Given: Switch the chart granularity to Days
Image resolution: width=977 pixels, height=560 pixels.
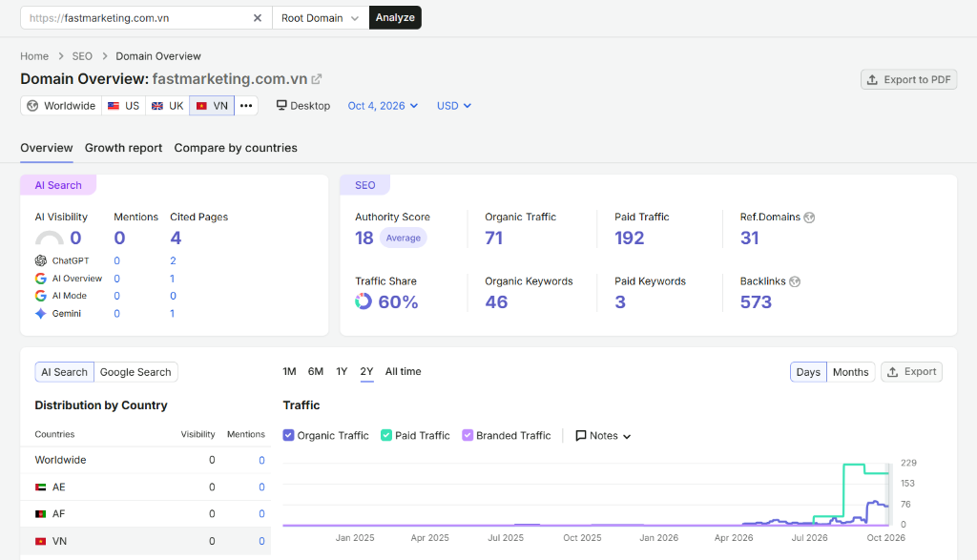Looking at the screenshot, I should tap(808, 372).
